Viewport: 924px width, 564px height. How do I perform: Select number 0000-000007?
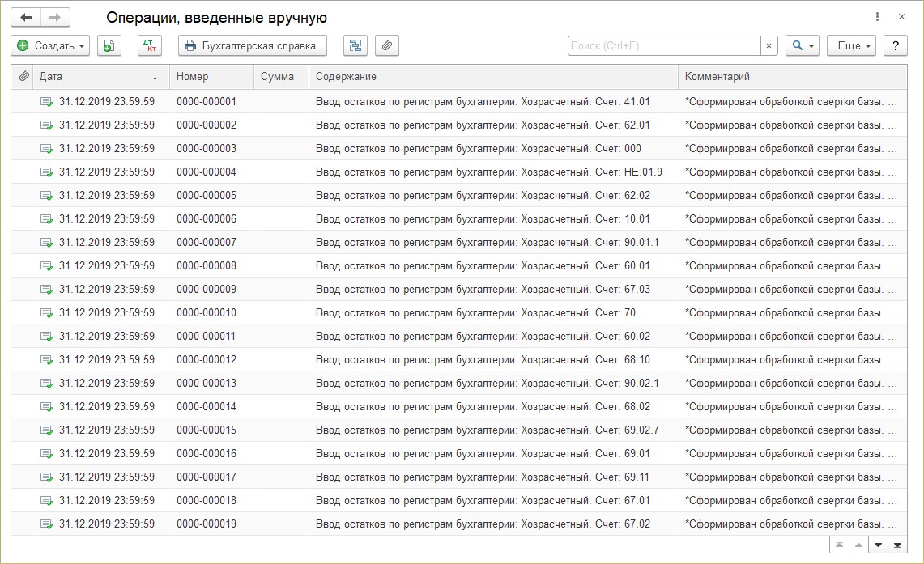pyautogui.click(x=207, y=242)
